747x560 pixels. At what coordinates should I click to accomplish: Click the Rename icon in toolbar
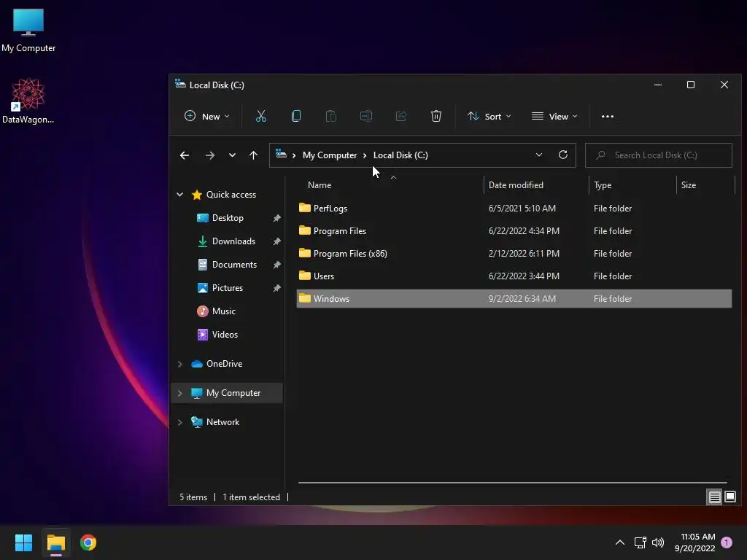click(366, 116)
